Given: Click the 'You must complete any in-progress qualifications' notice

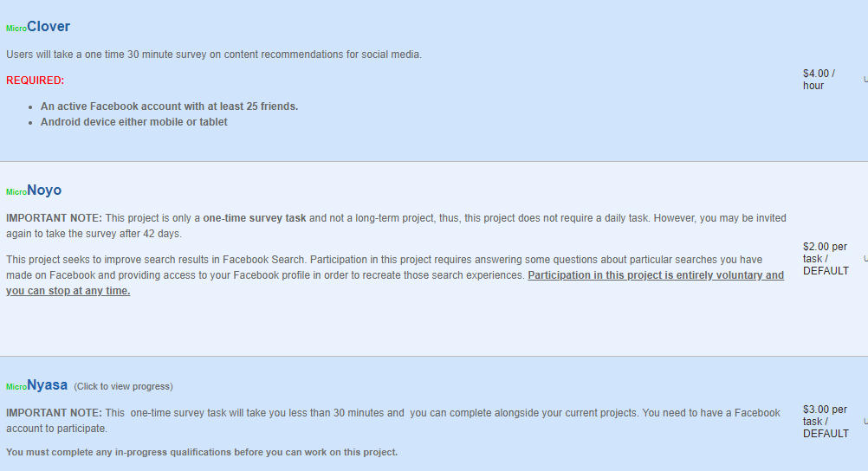Looking at the screenshot, I should coord(202,452).
